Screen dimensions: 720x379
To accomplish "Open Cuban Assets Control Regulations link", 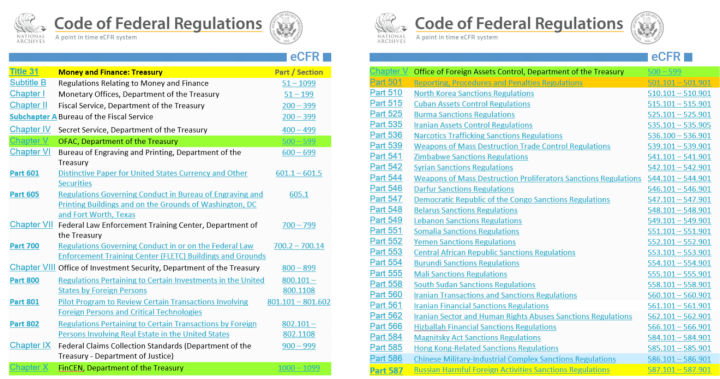I will (472, 104).
